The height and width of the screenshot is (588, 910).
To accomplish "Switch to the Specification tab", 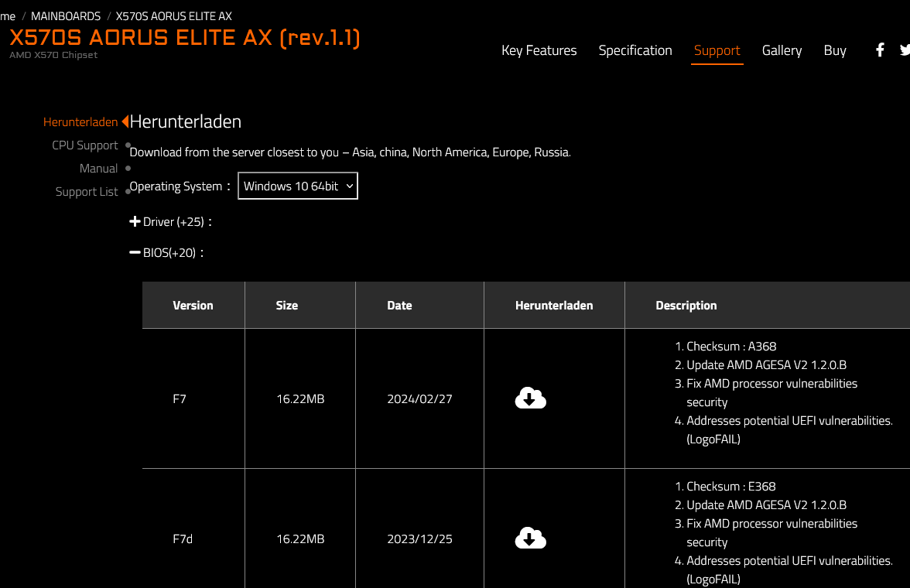I will click(635, 50).
